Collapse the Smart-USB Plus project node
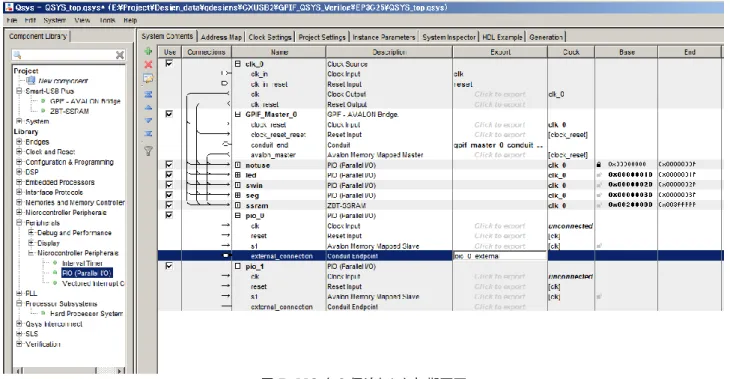This screenshot has width=730, height=379. 19,91
